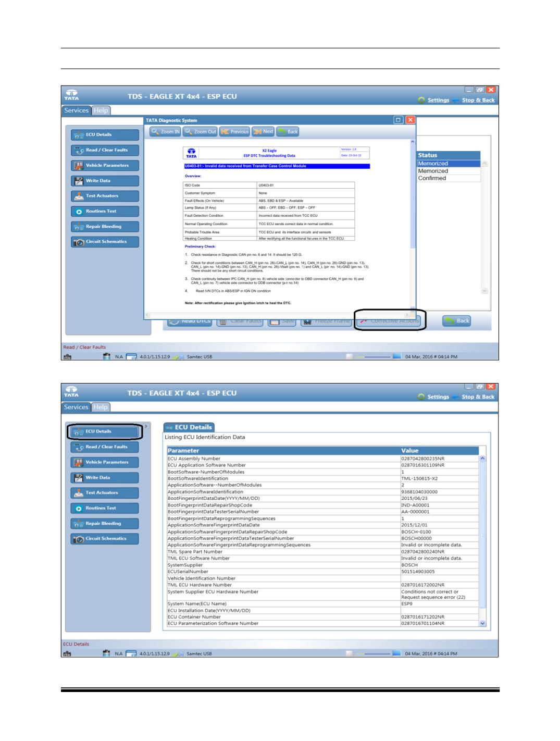The image size is (560, 741).
Task: Click value 501514903005 for ECUSerialNumber
Action: click(418, 572)
